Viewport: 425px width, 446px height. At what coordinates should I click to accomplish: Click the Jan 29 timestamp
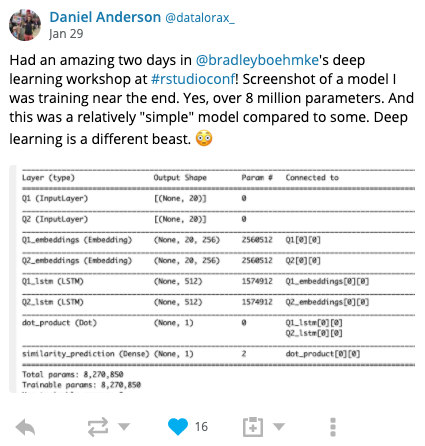coord(66,34)
